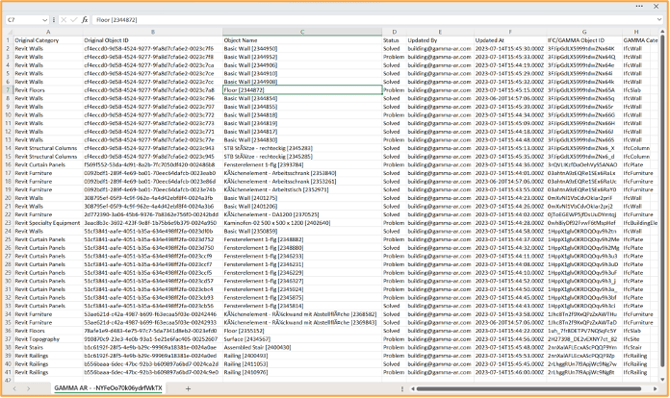This screenshot has height=398, width=670.
Task: Click the three-dot splitter beside the horizontal scrollbar
Action: (402, 389)
